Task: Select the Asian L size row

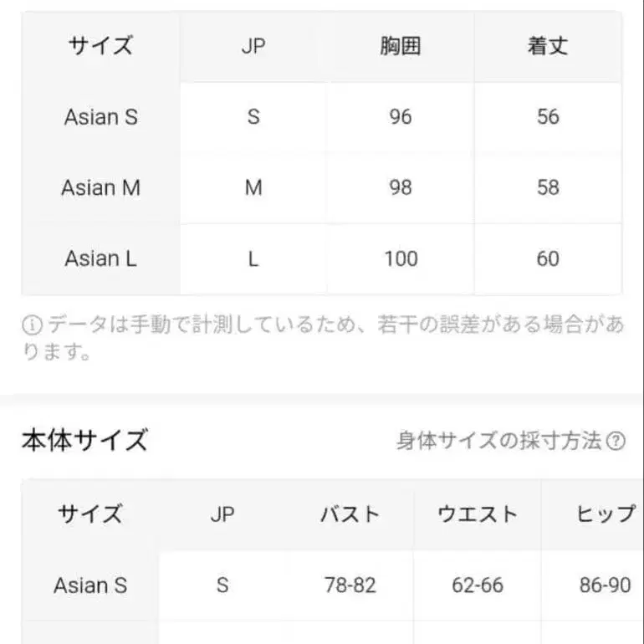Action: pos(100,258)
